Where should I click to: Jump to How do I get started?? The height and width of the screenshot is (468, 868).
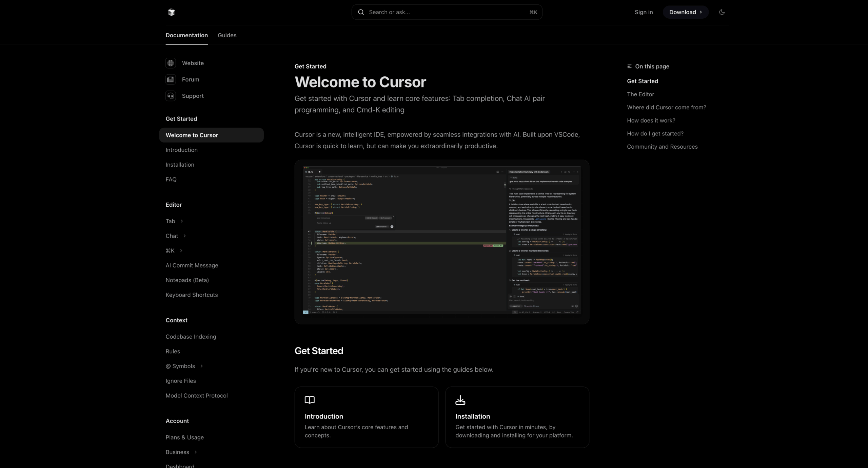pyautogui.click(x=655, y=134)
